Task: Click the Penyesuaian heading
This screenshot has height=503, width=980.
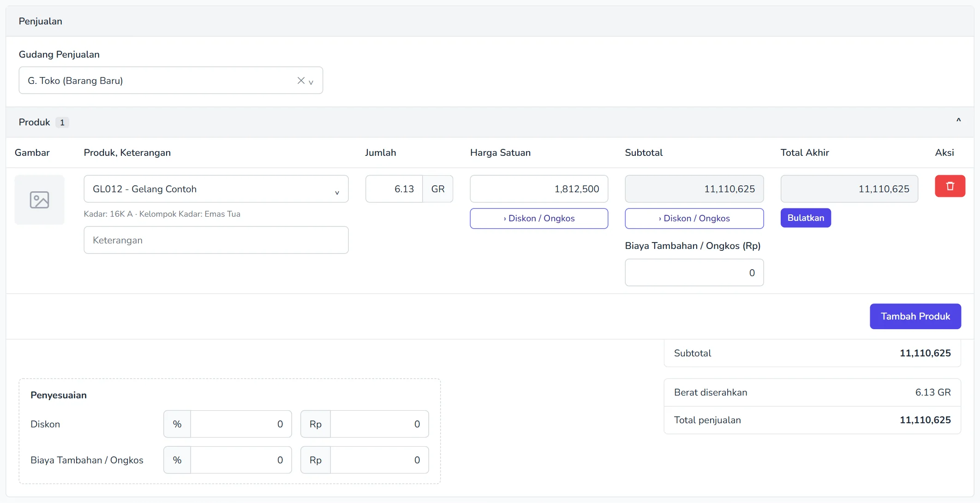Action: click(59, 395)
